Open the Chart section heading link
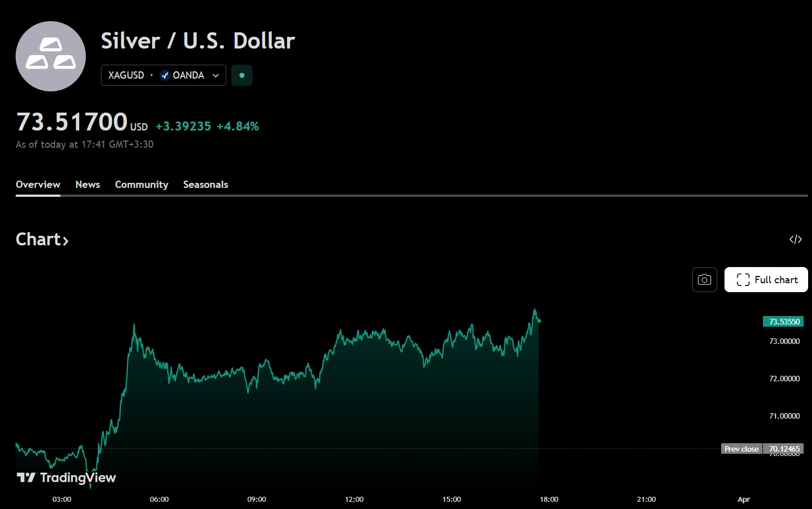 click(x=38, y=239)
